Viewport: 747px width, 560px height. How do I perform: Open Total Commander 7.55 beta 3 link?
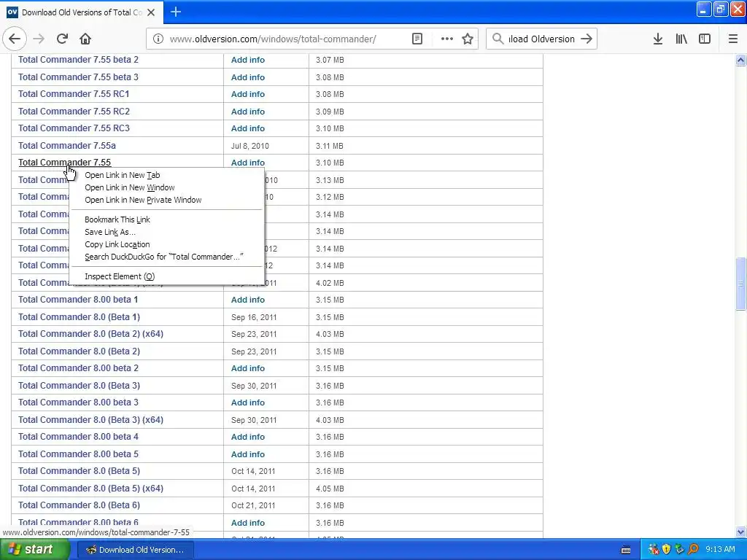coord(78,77)
